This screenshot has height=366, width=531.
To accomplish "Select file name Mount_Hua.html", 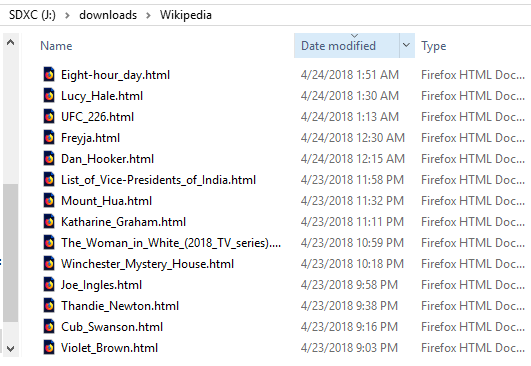I will tap(106, 201).
